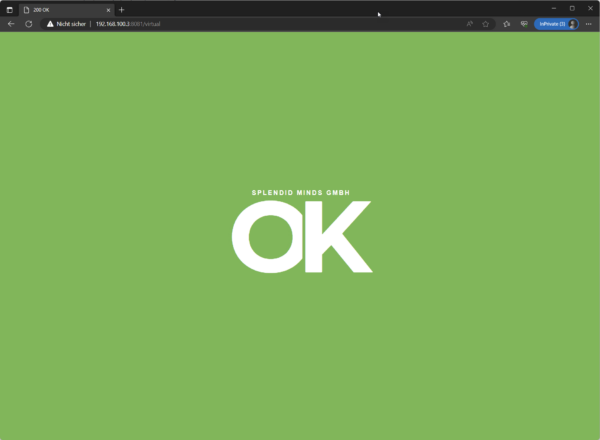Image resolution: width=600 pixels, height=440 pixels.
Task: Click the Nicht sicher security warning
Action: point(66,24)
